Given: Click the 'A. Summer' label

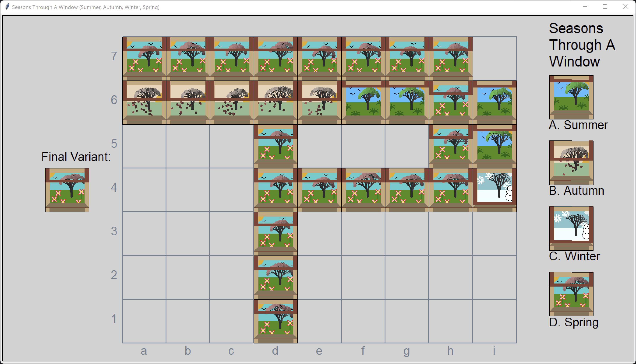Looking at the screenshot, I should click(578, 125).
